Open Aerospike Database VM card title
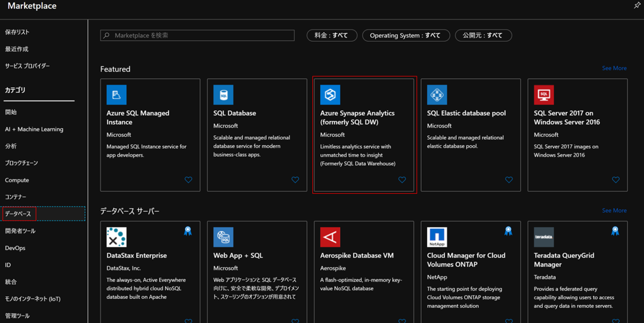This screenshot has height=323, width=644. tap(357, 255)
